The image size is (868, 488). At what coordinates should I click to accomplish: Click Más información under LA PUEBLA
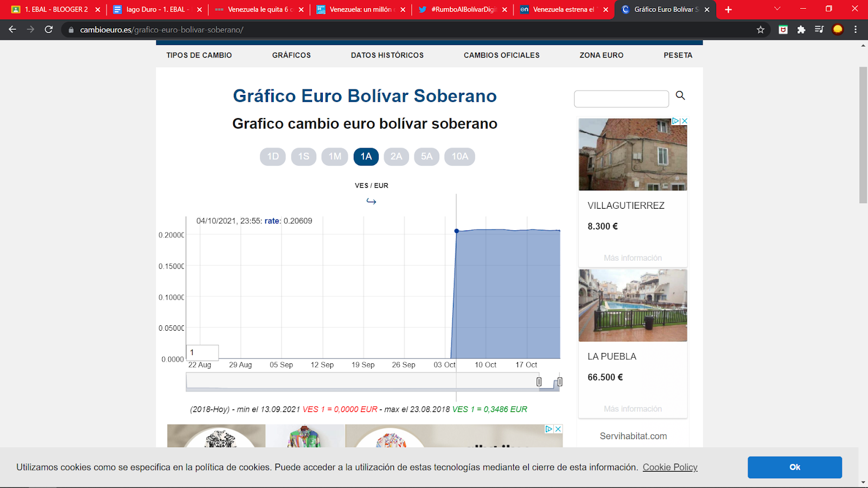633,409
